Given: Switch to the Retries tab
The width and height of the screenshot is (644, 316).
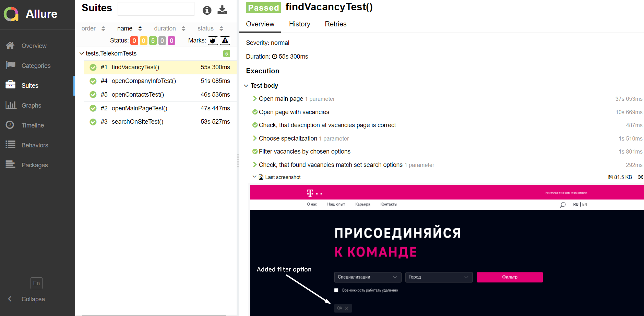Looking at the screenshot, I should point(336,24).
